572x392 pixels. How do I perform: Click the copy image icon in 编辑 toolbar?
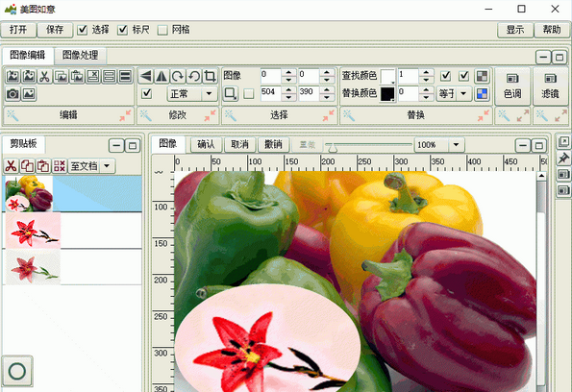pos(61,77)
